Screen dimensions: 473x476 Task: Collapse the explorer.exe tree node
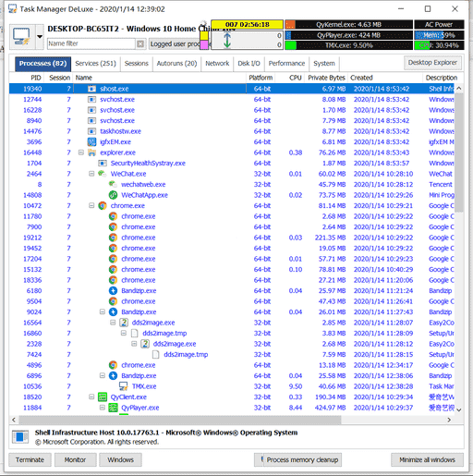81,153
